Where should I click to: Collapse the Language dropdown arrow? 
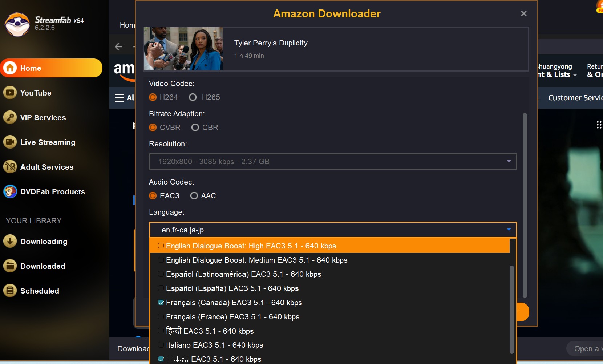[x=509, y=230]
